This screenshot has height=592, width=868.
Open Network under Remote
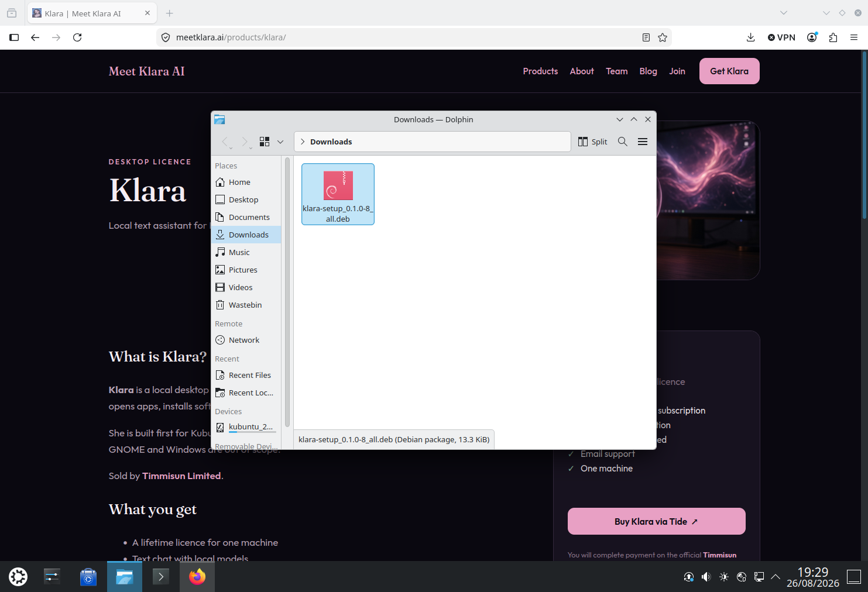[x=246, y=340]
